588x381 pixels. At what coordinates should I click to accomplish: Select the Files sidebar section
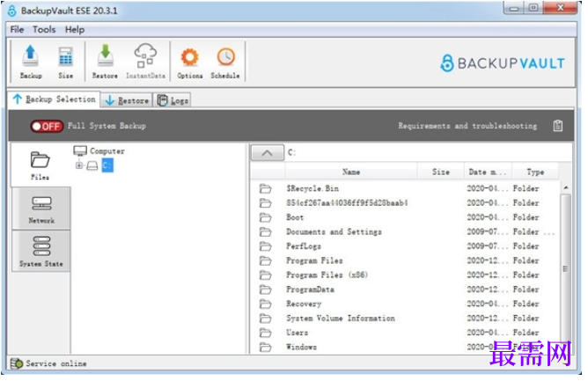pyautogui.click(x=40, y=165)
